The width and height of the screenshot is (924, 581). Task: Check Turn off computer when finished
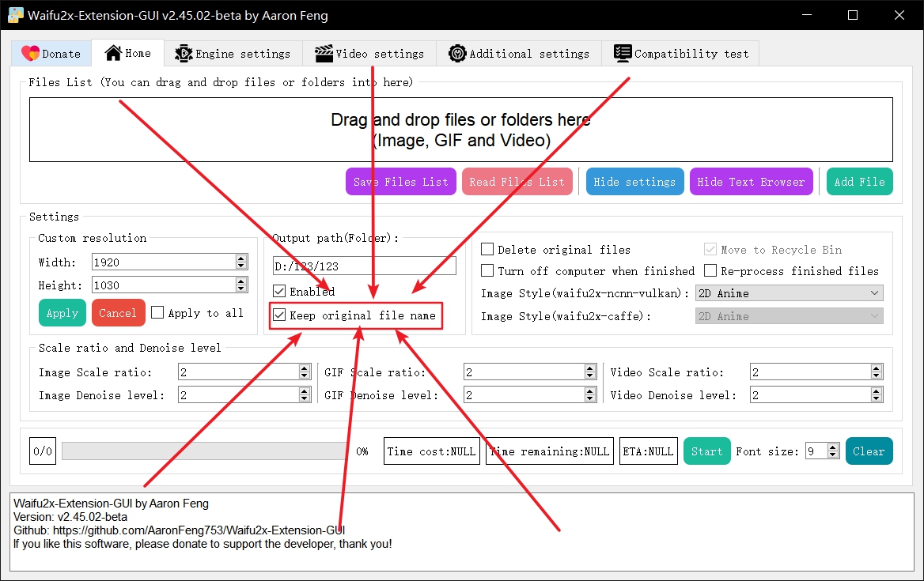pyautogui.click(x=487, y=270)
